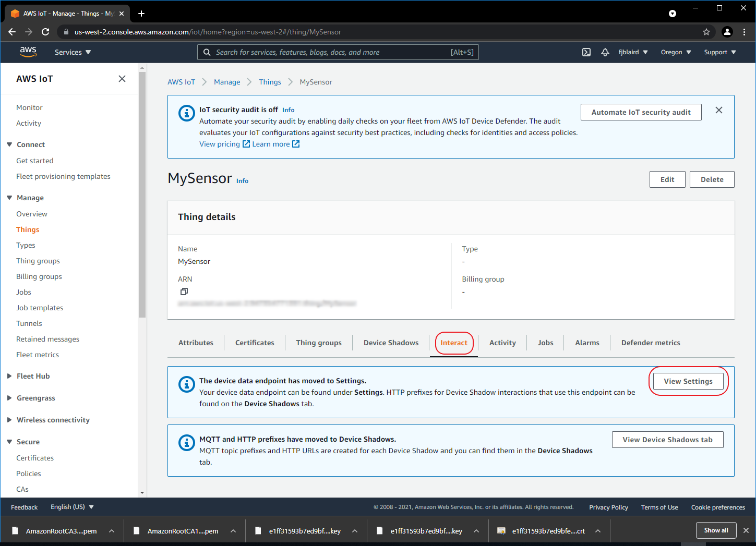The width and height of the screenshot is (756, 546).
Task: Click the search magnifier in the top bar
Action: 207,52
